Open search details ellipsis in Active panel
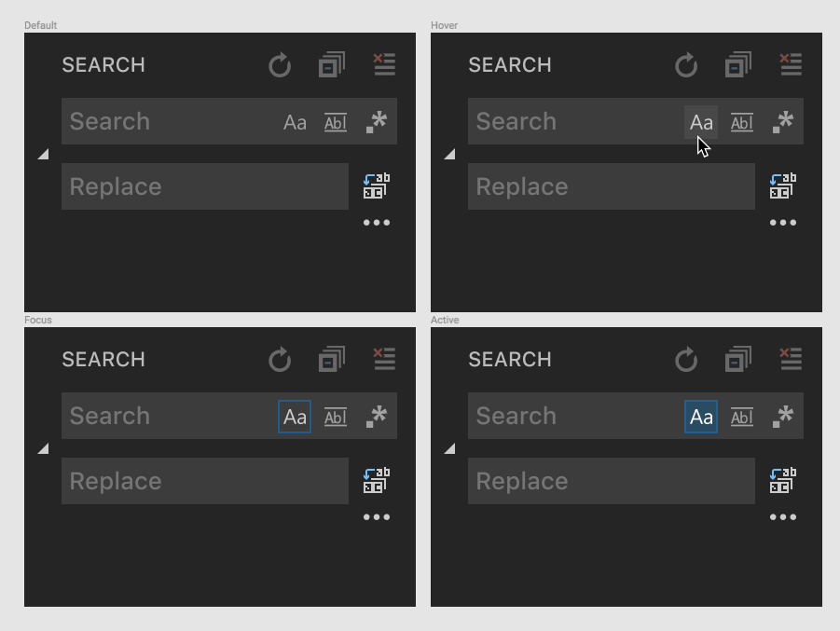 783,517
